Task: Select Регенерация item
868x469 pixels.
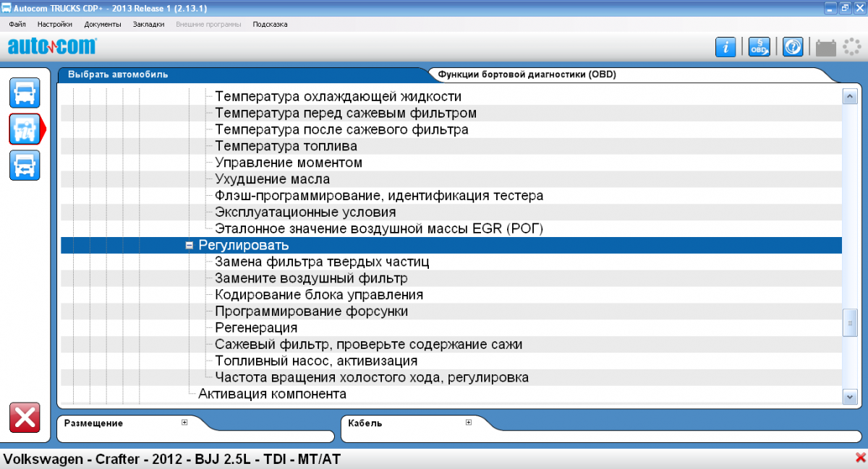Action: [x=256, y=328]
